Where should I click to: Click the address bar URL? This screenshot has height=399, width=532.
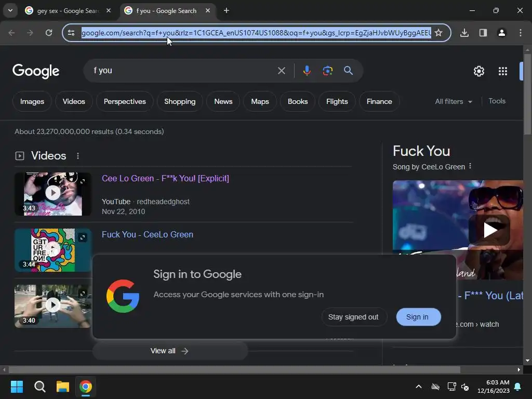click(256, 33)
